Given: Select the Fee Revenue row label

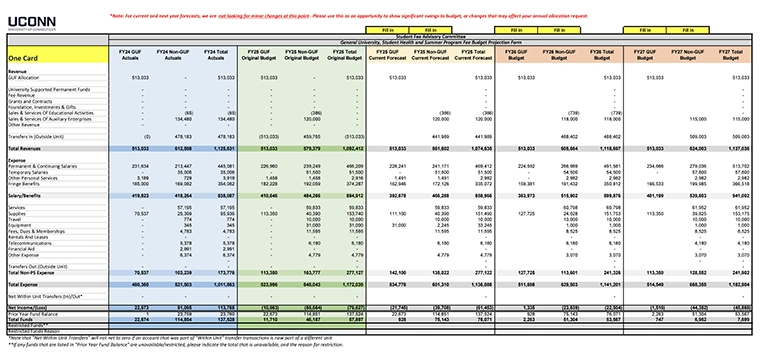Looking at the screenshot, I should click(21, 95).
